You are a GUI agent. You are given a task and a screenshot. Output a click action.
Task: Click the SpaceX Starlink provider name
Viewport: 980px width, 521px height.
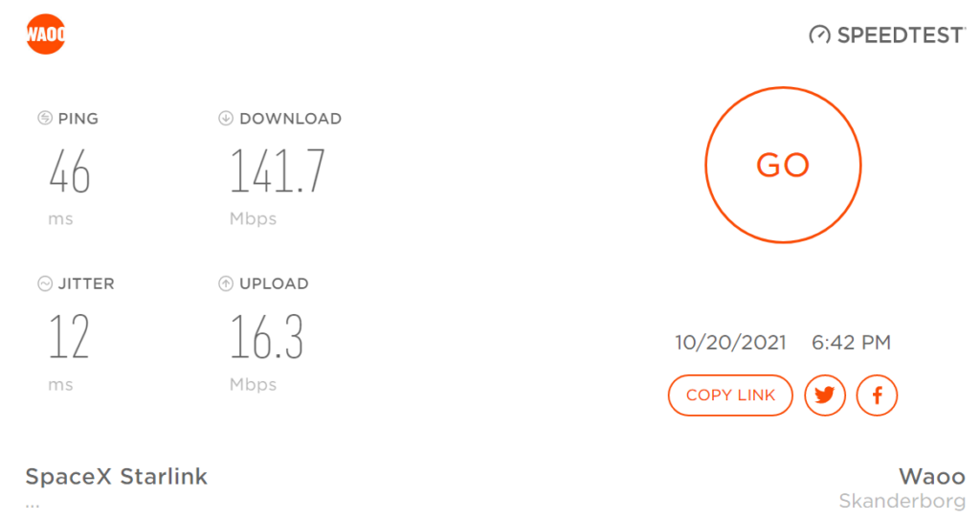point(116,477)
